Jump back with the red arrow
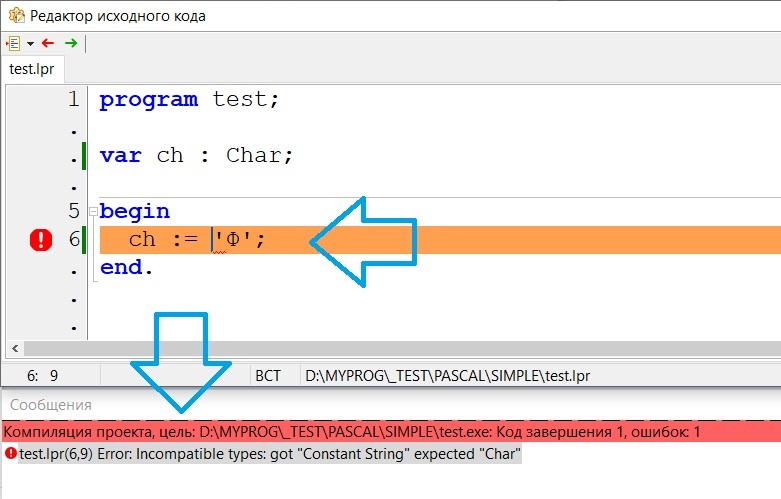The image size is (781, 499). pos(48,43)
